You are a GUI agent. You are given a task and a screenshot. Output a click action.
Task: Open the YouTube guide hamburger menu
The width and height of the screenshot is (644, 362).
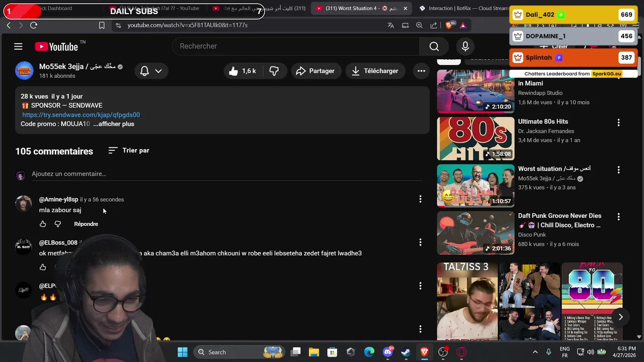[x=18, y=46]
